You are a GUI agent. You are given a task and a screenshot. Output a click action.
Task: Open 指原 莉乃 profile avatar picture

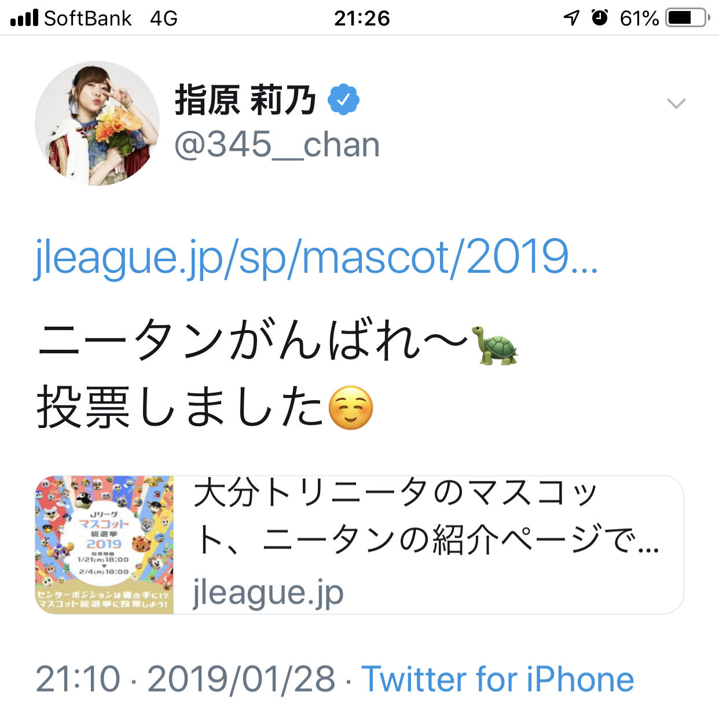coord(97,123)
